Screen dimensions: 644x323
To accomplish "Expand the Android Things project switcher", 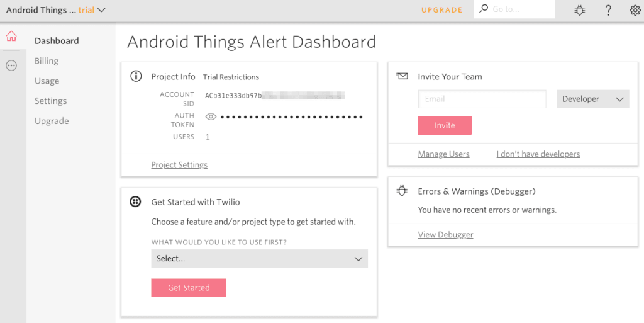I will (x=55, y=10).
